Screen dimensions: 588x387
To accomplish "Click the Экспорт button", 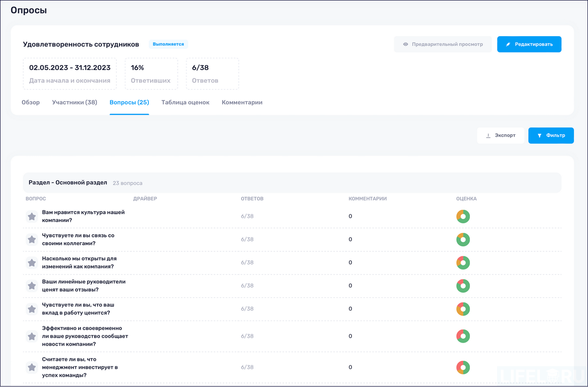I will tap(501, 135).
